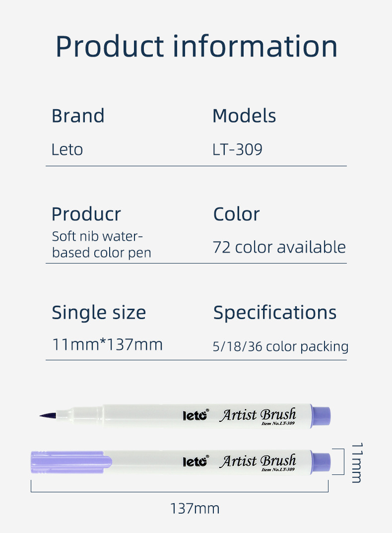The width and height of the screenshot is (392, 533).
Task: Select the "11mm*137mm" size value
Action: coord(107,344)
